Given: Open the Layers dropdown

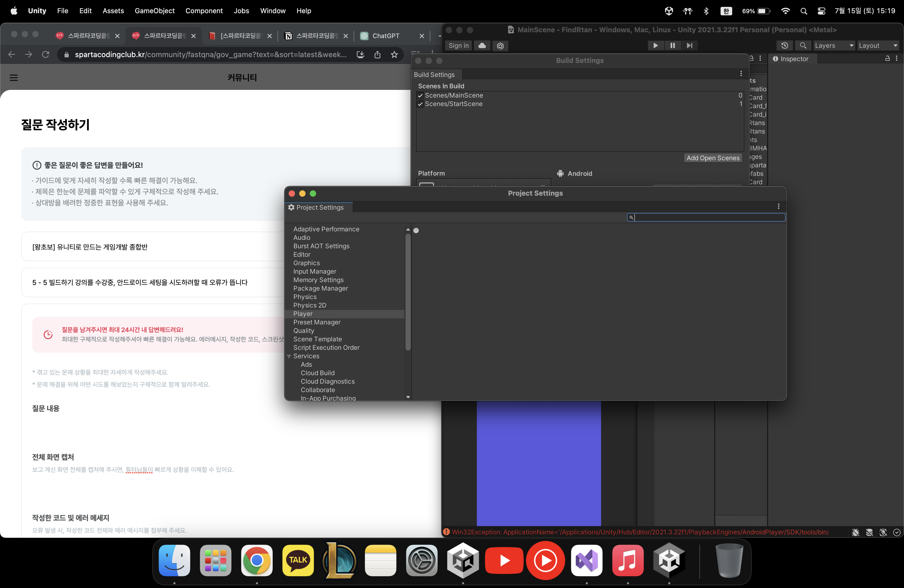Looking at the screenshot, I should (x=834, y=45).
